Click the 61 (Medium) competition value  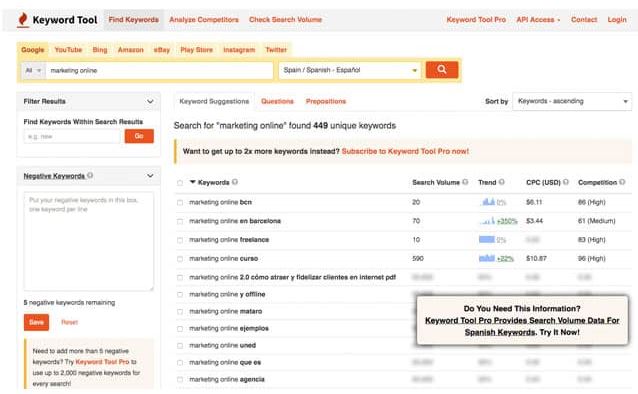pyautogui.click(x=596, y=221)
